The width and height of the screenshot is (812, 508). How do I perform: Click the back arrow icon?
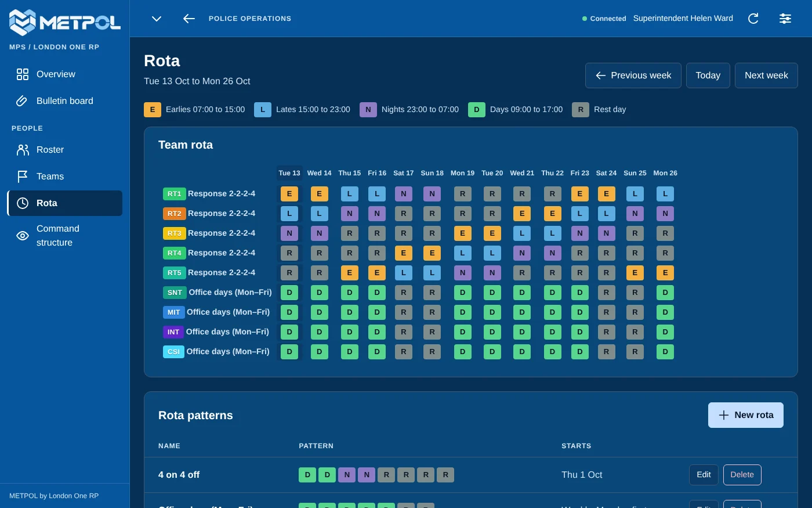tap(189, 19)
